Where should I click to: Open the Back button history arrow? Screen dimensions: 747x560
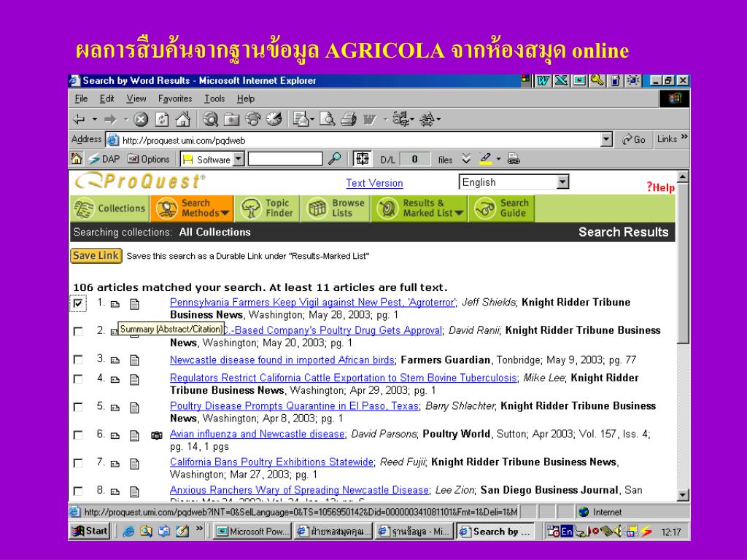coord(94,119)
